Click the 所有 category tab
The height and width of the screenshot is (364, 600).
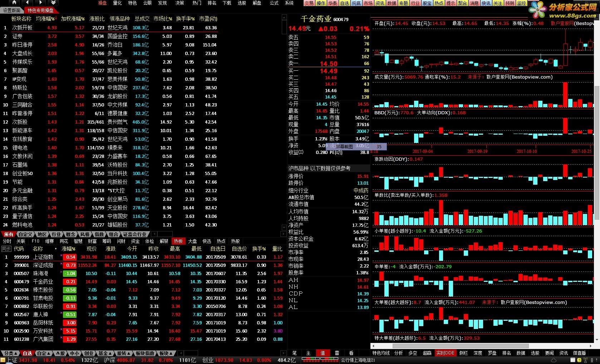pos(9,234)
